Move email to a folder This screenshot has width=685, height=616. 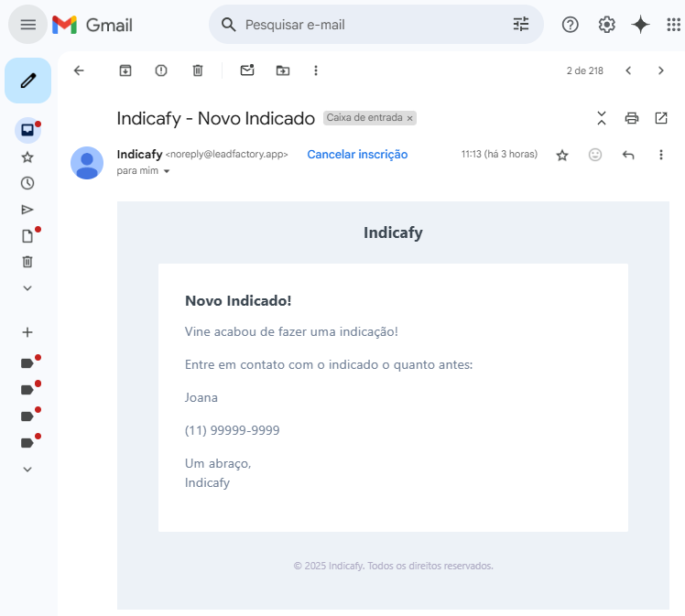click(x=283, y=70)
